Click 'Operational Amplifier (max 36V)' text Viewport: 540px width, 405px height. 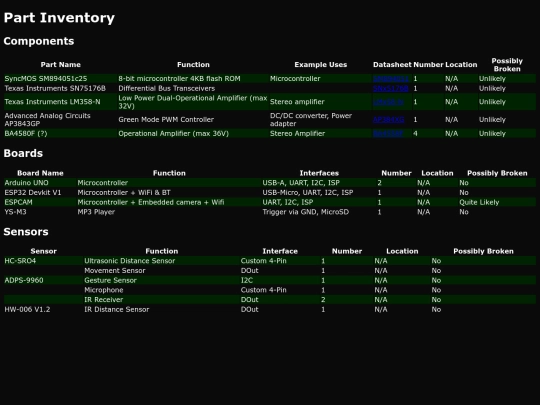click(x=174, y=133)
